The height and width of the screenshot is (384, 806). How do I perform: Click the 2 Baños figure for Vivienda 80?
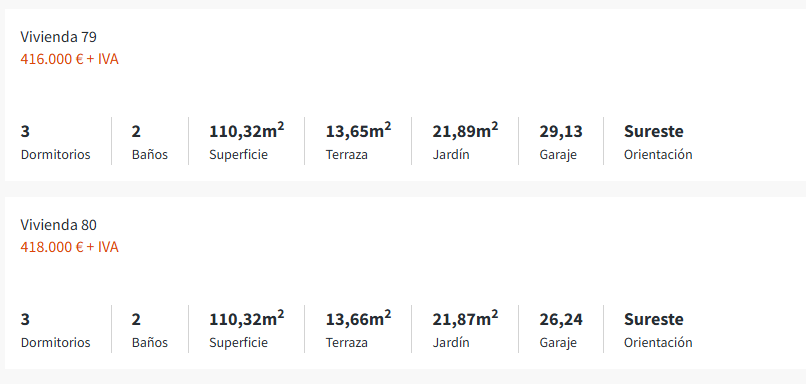tap(136, 320)
